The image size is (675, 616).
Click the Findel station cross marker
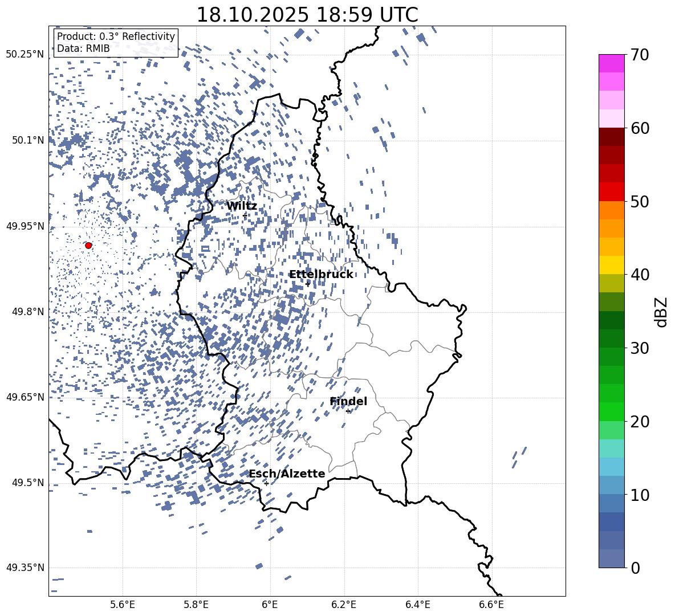point(348,411)
